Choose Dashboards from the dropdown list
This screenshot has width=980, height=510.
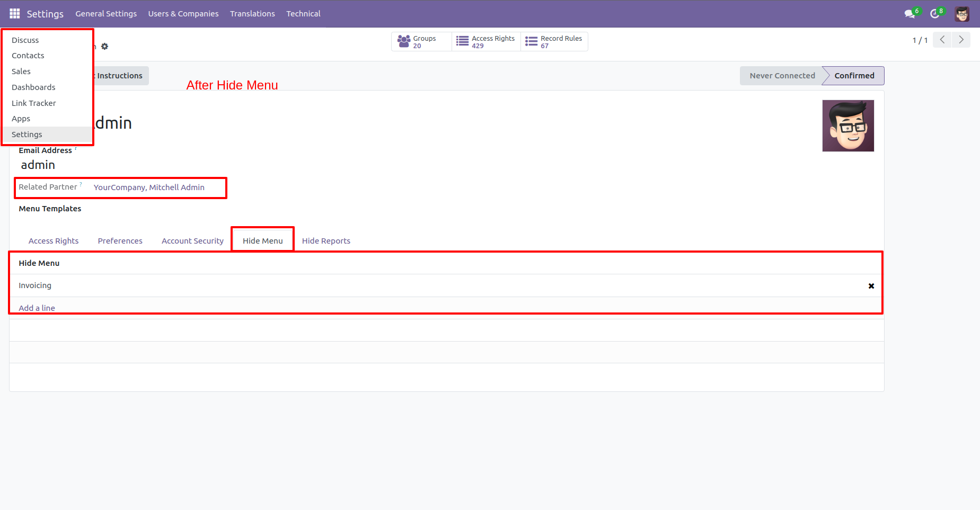pyautogui.click(x=33, y=87)
